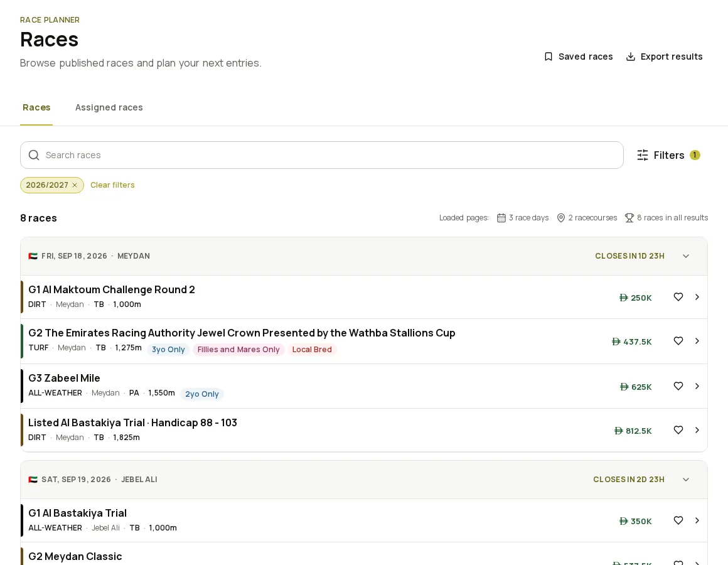Screen dimensions: 728x565
Task: Toggle heart on G1 Al Bastakiya Trial
Action: click(x=678, y=521)
